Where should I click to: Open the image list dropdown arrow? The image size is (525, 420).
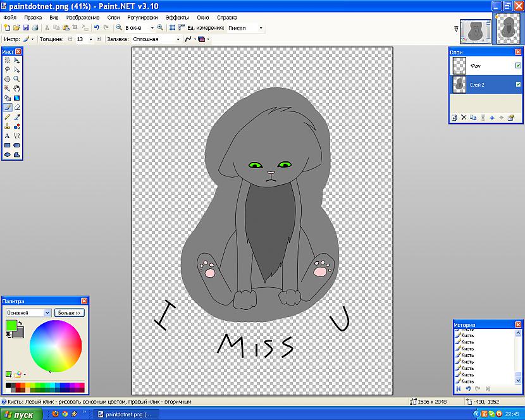click(x=456, y=29)
